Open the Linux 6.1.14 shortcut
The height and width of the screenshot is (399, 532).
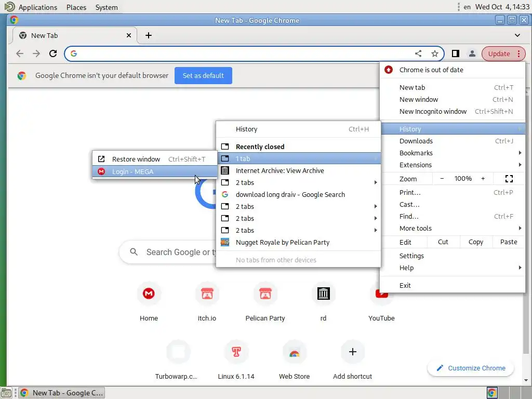click(236, 352)
